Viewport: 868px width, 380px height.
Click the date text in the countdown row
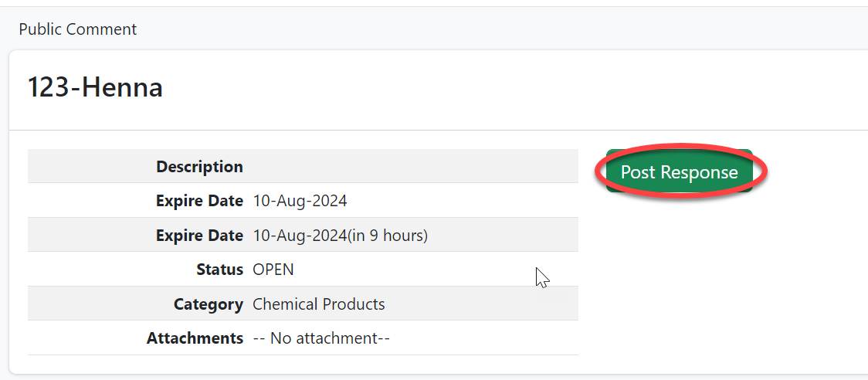[300, 236]
